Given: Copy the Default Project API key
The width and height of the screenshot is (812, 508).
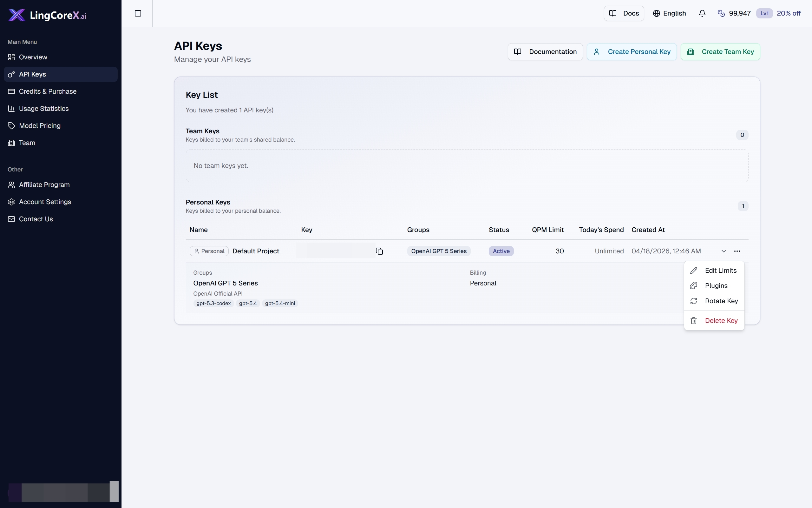Looking at the screenshot, I should click(379, 251).
